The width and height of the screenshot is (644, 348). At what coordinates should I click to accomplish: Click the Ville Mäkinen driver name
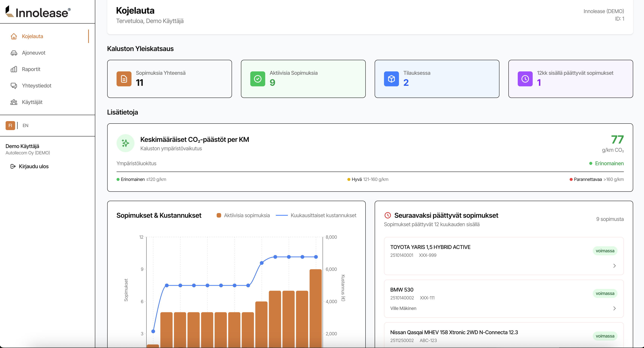pos(403,309)
